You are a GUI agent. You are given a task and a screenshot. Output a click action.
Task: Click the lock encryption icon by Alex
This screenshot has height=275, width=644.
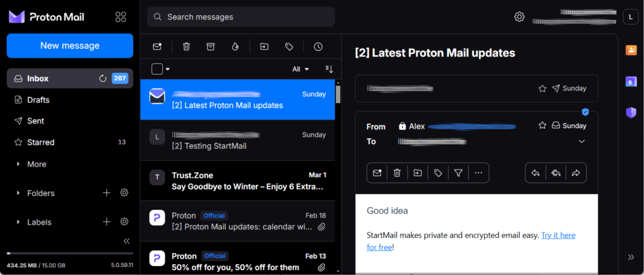point(402,126)
